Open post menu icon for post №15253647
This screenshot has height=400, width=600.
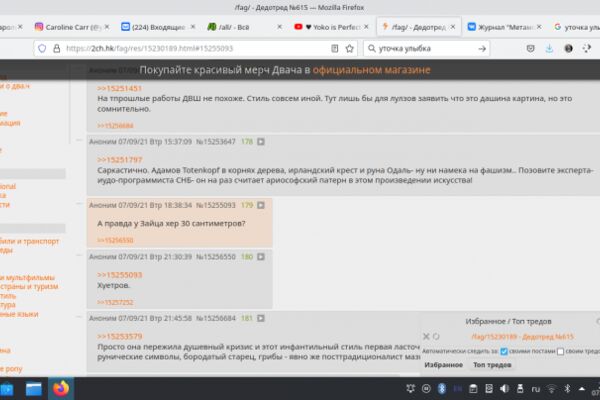click(x=261, y=142)
